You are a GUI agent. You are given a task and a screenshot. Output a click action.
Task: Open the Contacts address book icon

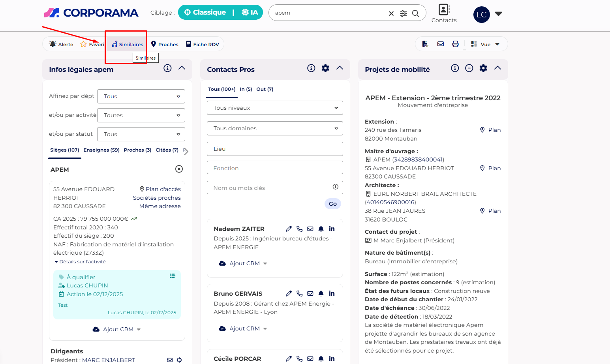444,10
